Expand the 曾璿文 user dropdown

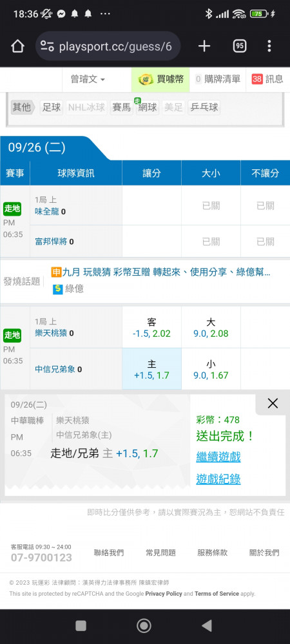tap(88, 79)
